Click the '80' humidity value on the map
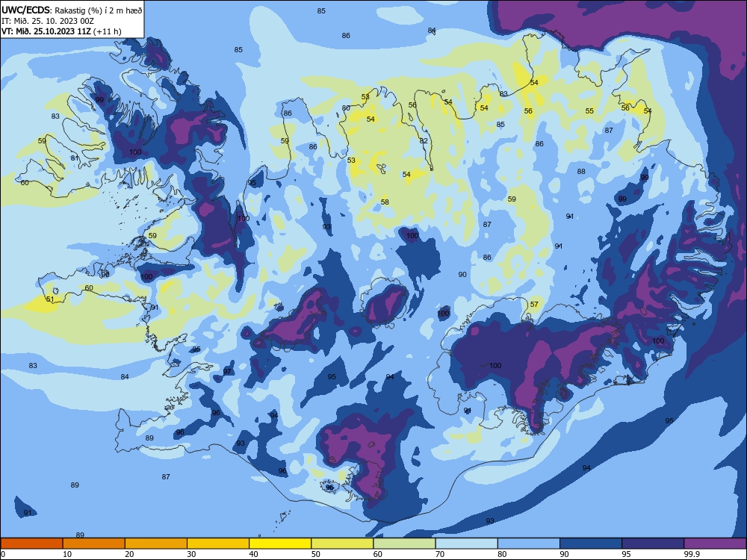The width and height of the screenshot is (747, 560). pyautogui.click(x=346, y=108)
